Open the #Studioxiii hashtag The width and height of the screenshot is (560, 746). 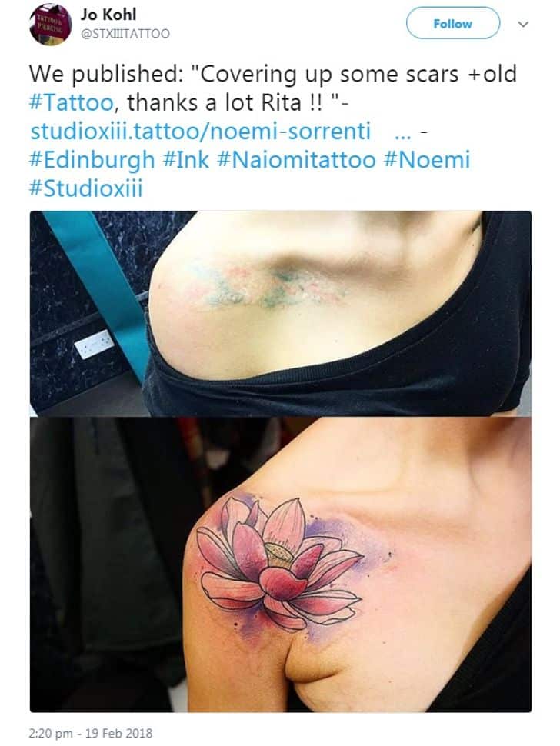[86, 188]
